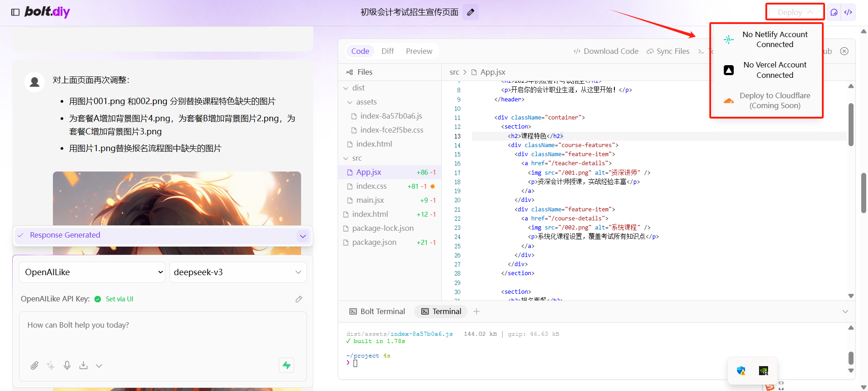Open the deepseek-v3 model dropdown
868x391 pixels.
coord(238,272)
